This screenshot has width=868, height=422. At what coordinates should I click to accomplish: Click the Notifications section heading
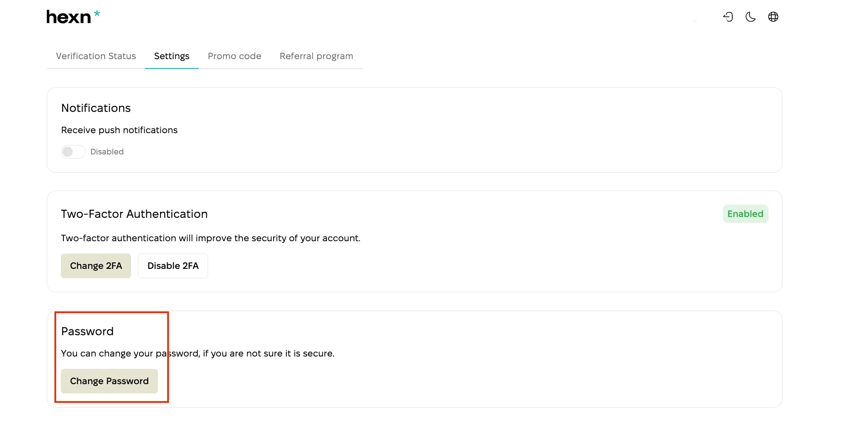(x=96, y=108)
